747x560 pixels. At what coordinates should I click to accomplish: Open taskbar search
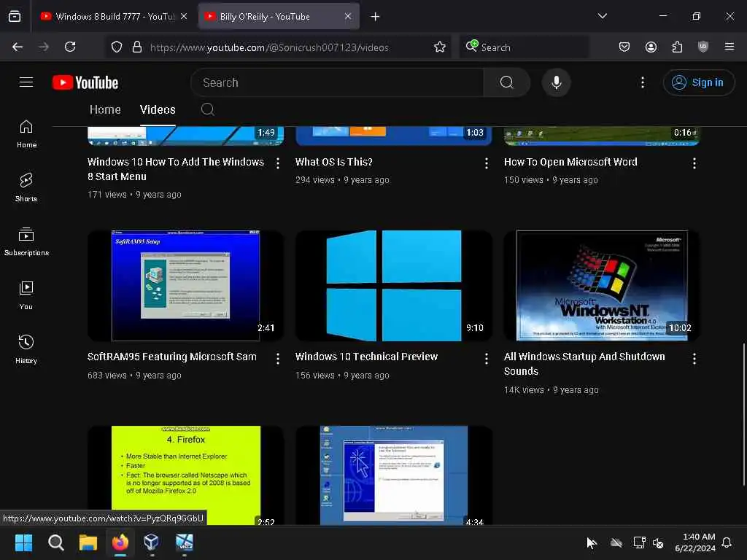point(55,542)
